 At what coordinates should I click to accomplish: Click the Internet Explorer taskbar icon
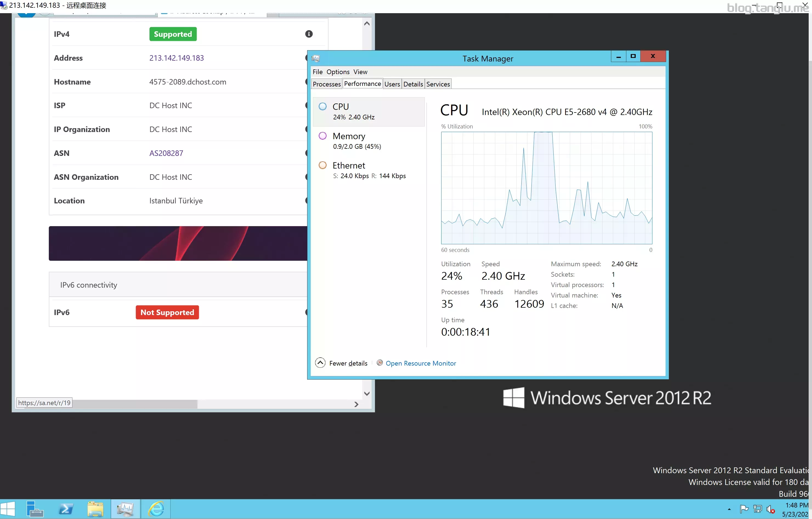[156, 509]
